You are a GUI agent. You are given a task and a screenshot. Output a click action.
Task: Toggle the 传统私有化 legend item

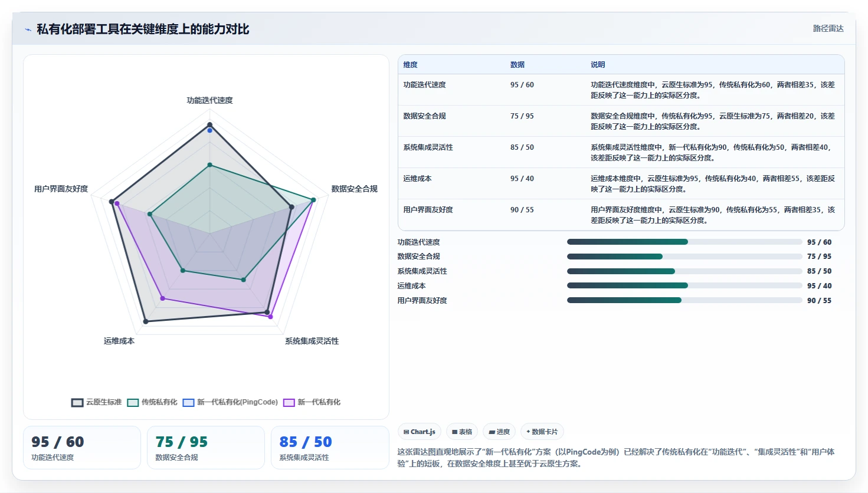(152, 402)
